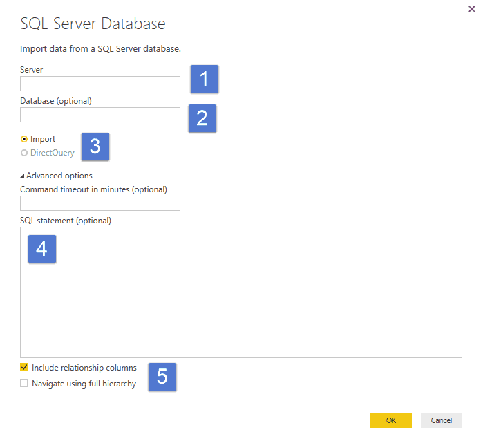
Task: Close the SQL Server Database dialog
Action: point(471,9)
